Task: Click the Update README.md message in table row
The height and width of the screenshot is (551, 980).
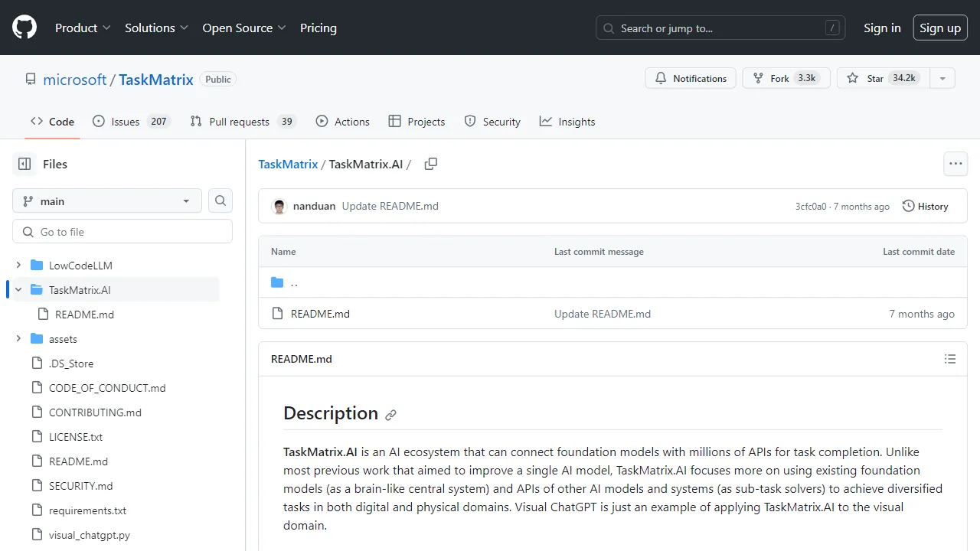Action: (603, 314)
